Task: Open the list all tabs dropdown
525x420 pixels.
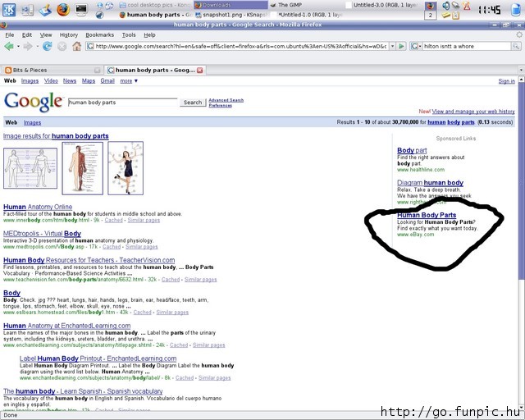Action: (x=521, y=70)
